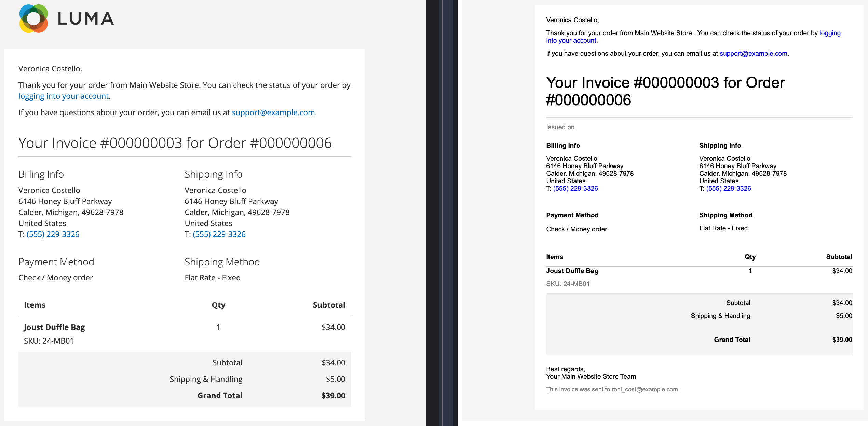This screenshot has height=426, width=868.
Task: Click 'SKU: 24-MB01' gray text in unstyled email
Action: click(568, 284)
